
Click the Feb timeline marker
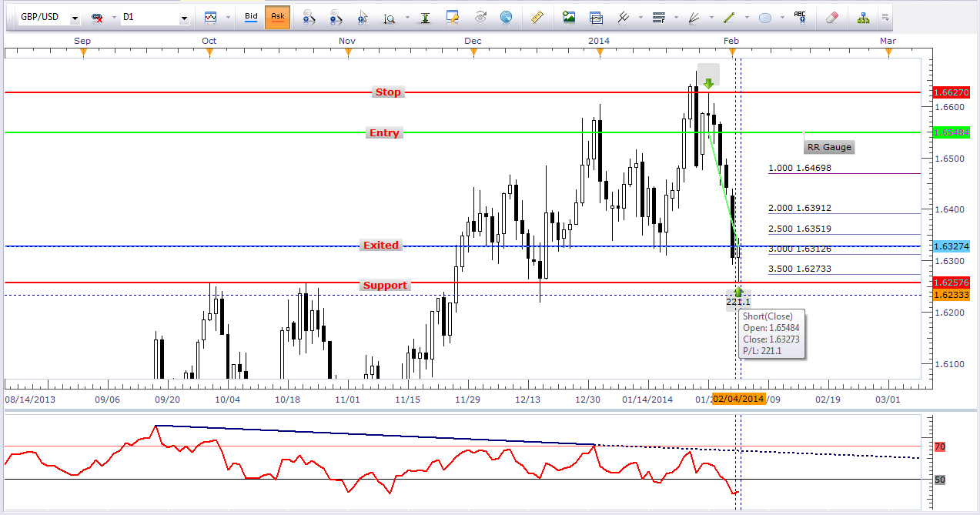pos(733,52)
